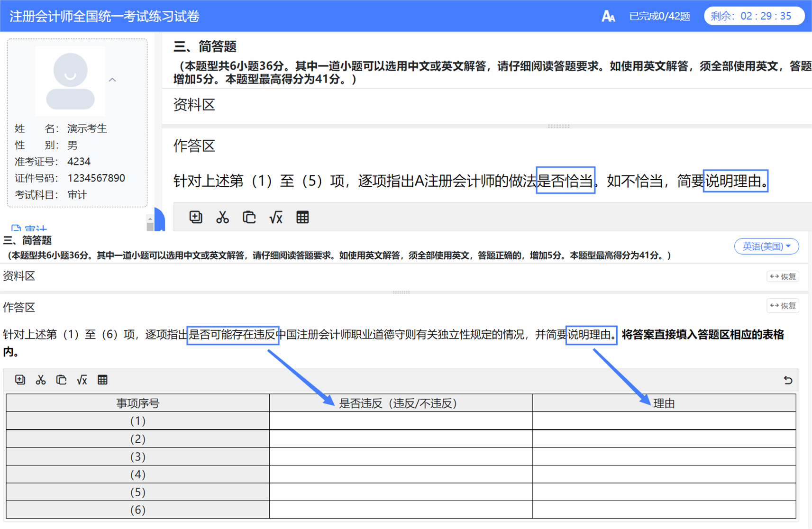812x529 pixels.
Task: Click the undo arrow in lower toolbar
Action: 787,380
